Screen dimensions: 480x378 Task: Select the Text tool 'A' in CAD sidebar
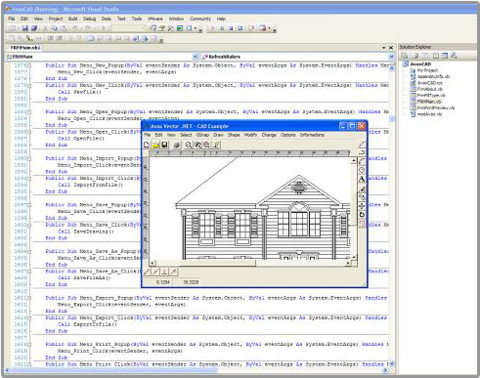[x=362, y=179]
